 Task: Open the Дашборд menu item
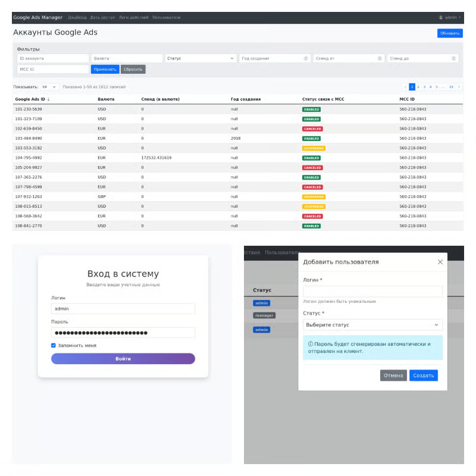(x=77, y=17)
